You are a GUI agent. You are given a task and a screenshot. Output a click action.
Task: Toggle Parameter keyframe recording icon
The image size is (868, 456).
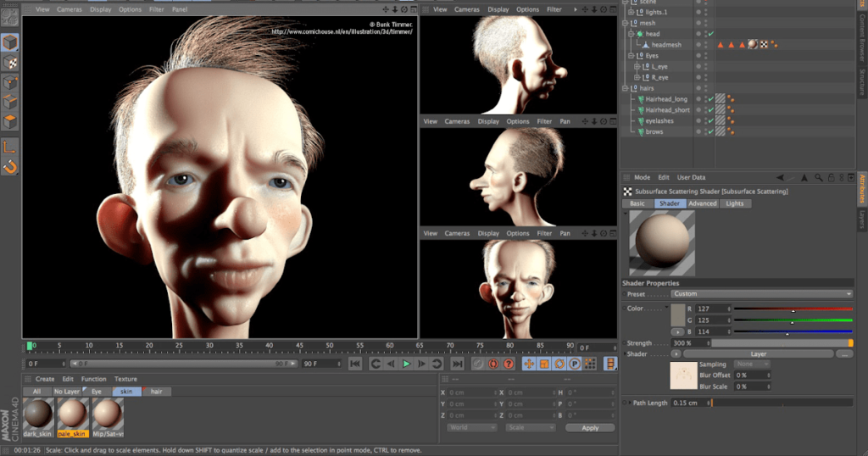(575, 364)
